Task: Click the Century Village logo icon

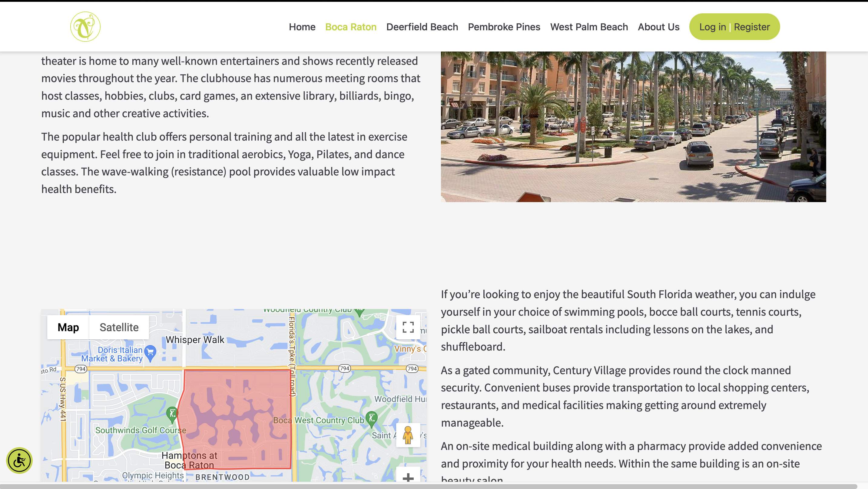Action: click(85, 27)
